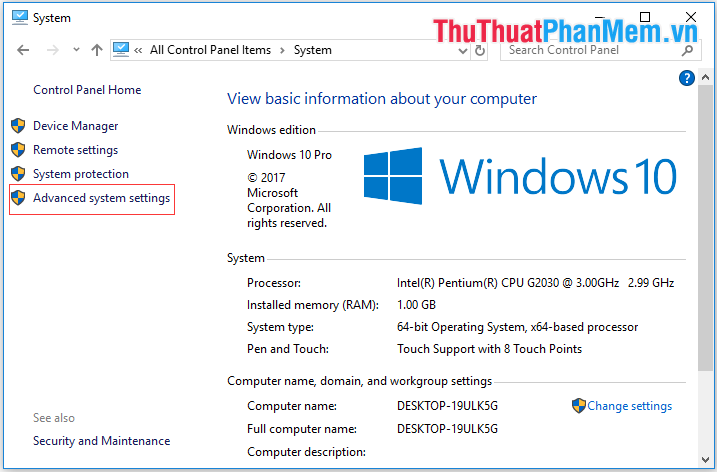The width and height of the screenshot is (717, 472).
Task: Click the shield icon beside Device Manager
Action: pyautogui.click(x=18, y=125)
